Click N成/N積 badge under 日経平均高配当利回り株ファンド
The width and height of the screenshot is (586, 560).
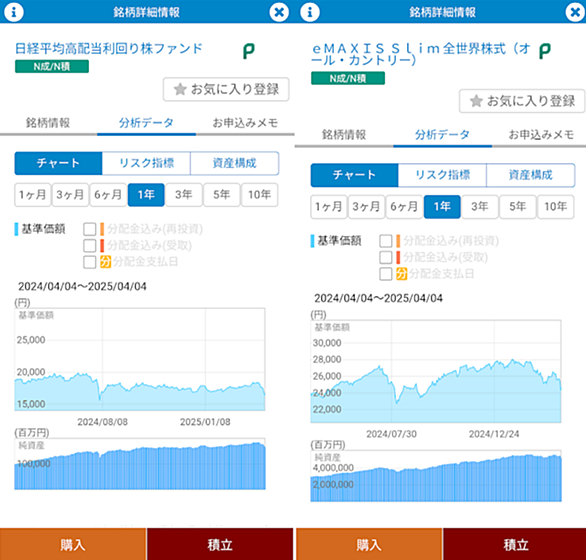[x=52, y=67]
